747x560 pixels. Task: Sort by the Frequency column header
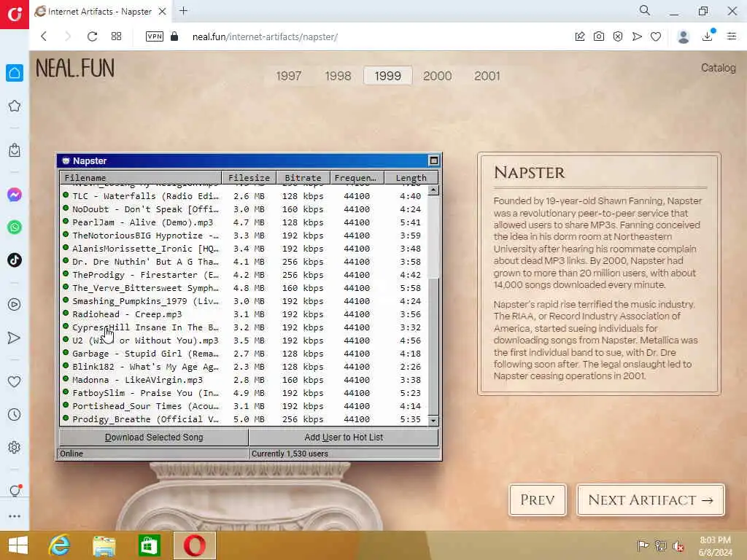coord(357,178)
